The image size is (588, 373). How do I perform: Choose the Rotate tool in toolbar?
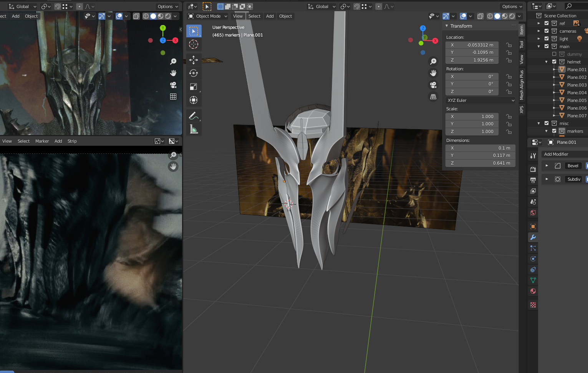click(194, 73)
